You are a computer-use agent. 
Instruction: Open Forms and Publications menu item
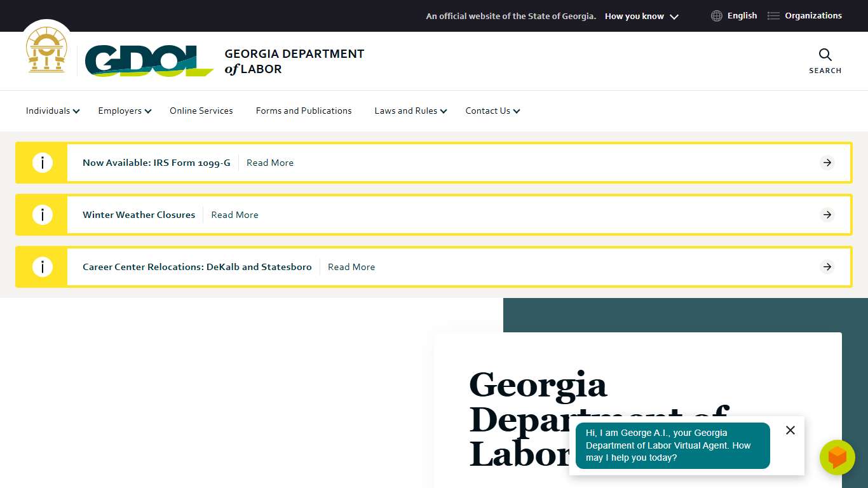pyautogui.click(x=303, y=111)
